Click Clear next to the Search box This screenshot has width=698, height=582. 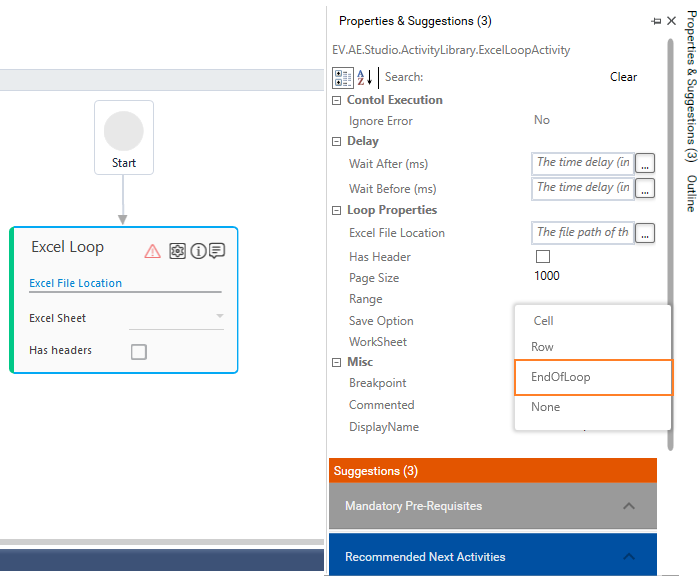623,77
